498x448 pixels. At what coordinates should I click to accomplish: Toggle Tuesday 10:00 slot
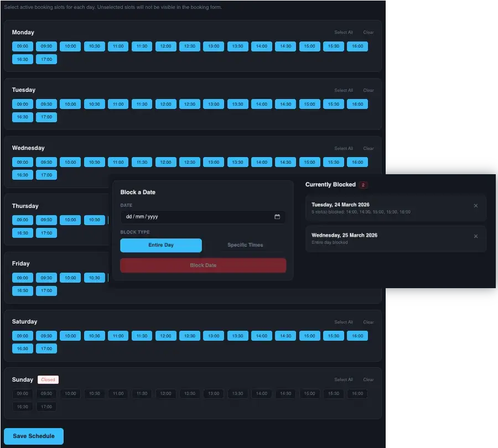coord(70,104)
